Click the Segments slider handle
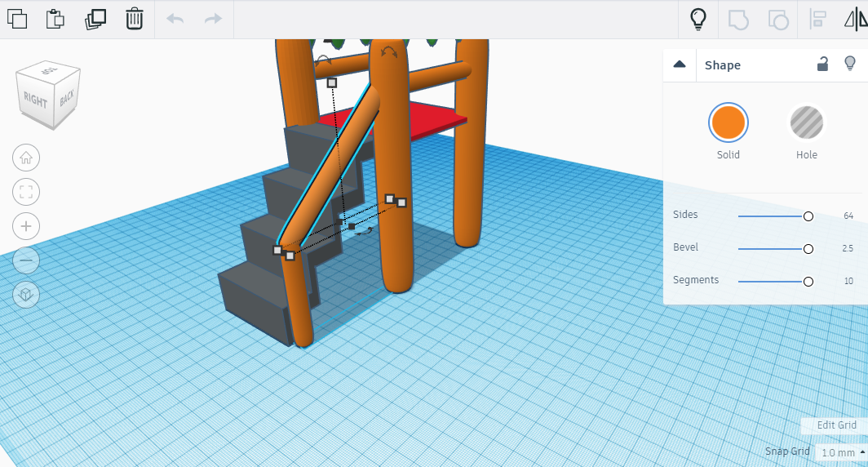This screenshot has width=868, height=467. [x=808, y=282]
